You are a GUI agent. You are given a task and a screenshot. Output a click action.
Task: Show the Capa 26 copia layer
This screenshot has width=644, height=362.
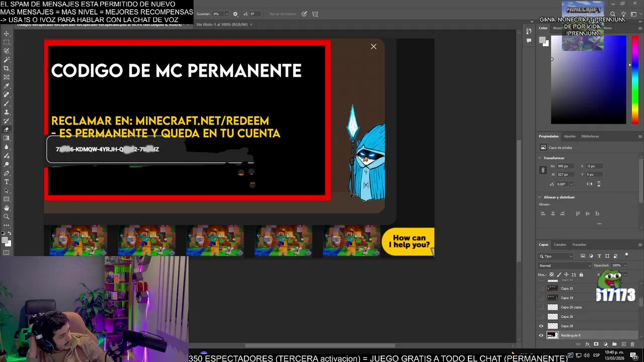tap(541, 307)
